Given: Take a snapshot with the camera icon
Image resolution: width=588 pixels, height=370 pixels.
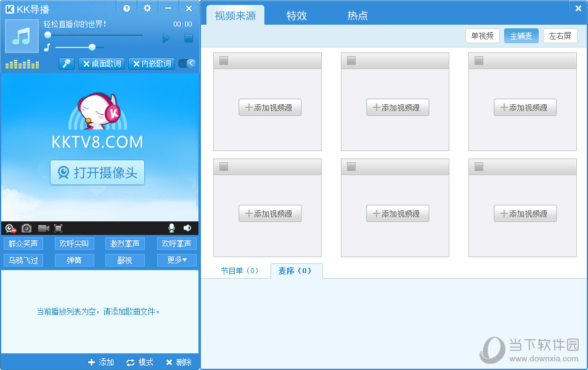Looking at the screenshot, I should click(27, 228).
